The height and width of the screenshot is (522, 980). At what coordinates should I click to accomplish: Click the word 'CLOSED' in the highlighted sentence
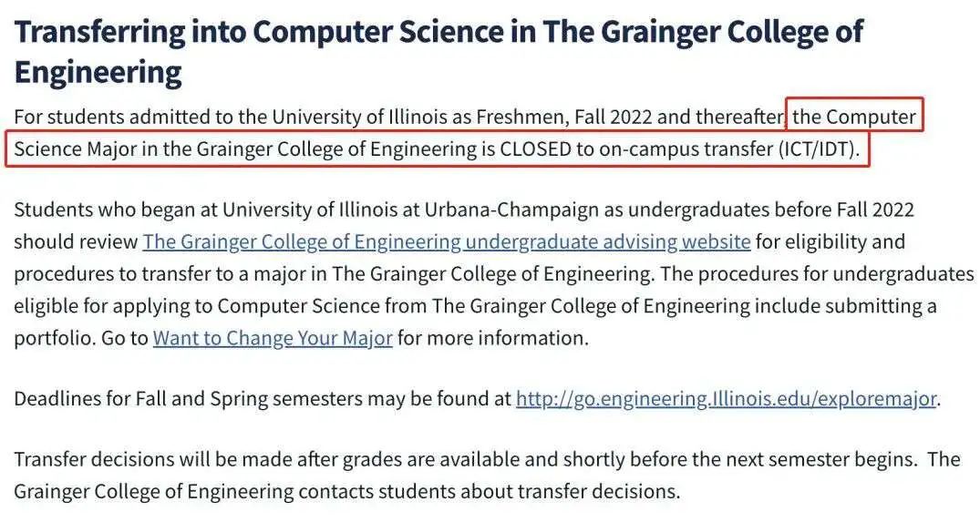pyautogui.click(x=536, y=149)
